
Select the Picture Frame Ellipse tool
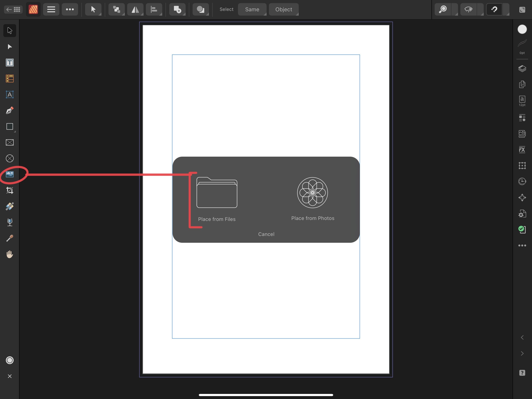[10, 158]
